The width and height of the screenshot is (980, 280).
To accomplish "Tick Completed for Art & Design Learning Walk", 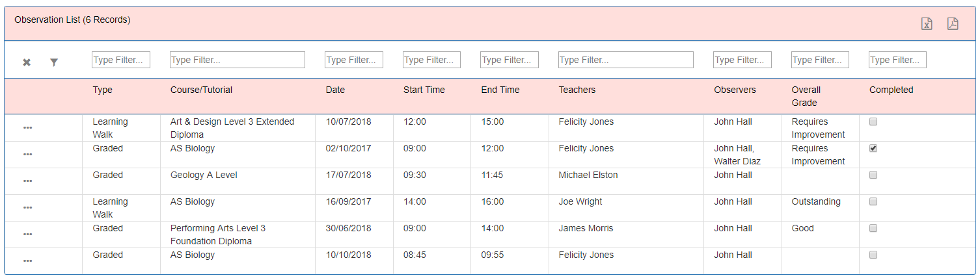I will pos(873,121).
